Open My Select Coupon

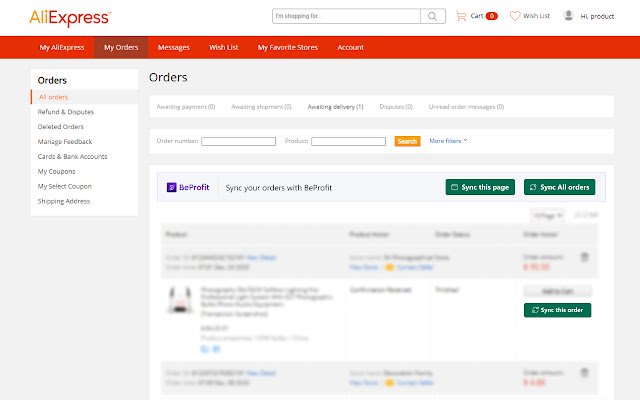point(64,187)
